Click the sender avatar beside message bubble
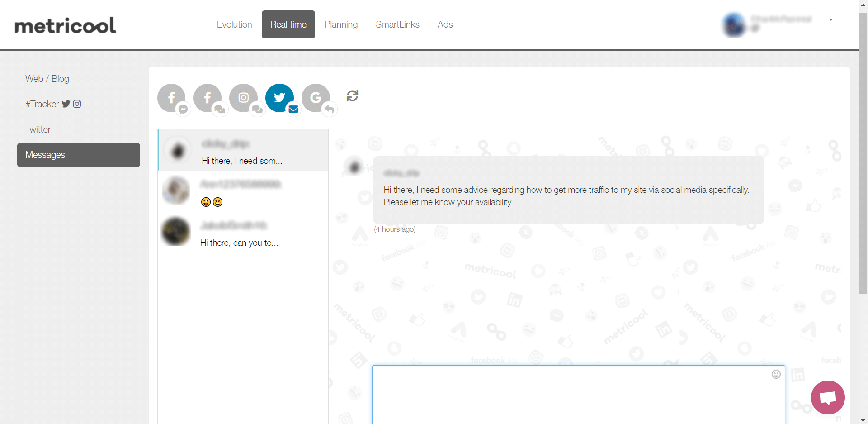868x424 pixels. [x=354, y=167]
